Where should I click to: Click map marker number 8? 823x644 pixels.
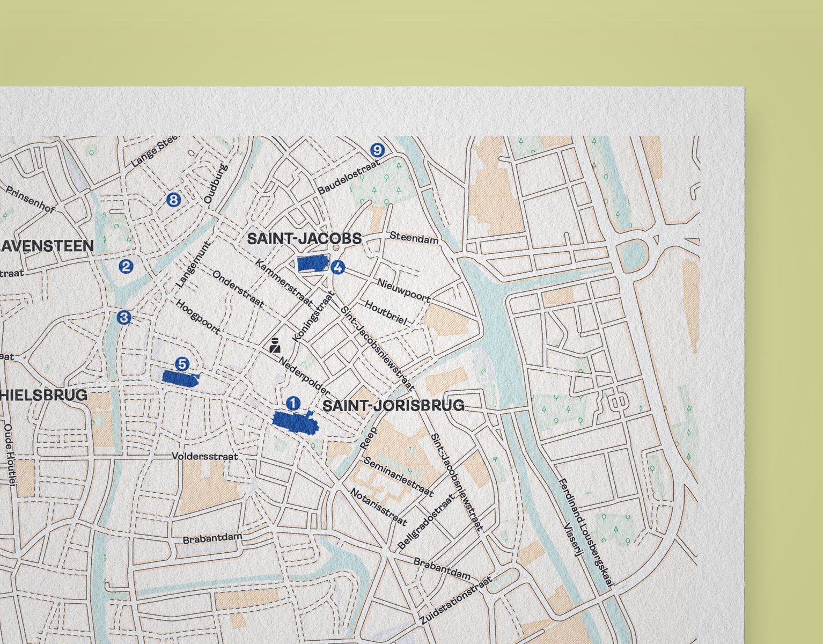coord(173,200)
